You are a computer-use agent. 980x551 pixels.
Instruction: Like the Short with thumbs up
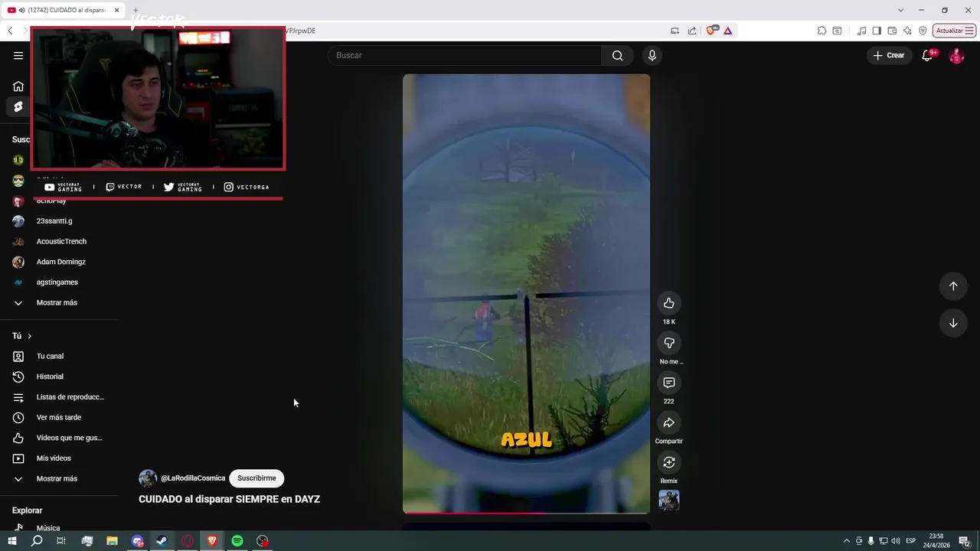pyautogui.click(x=669, y=303)
